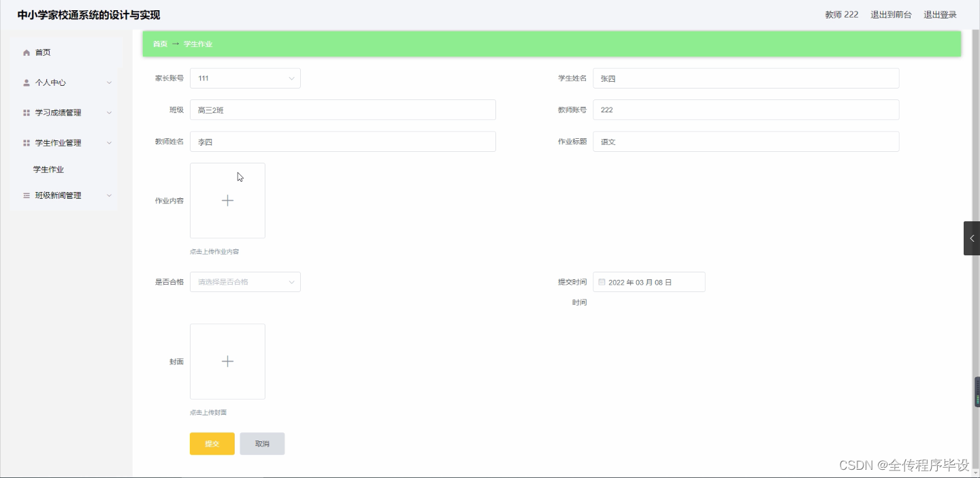Screen dimensions: 980x478
Task: Click the 取消 cancel button
Action: pyautogui.click(x=262, y=443)
